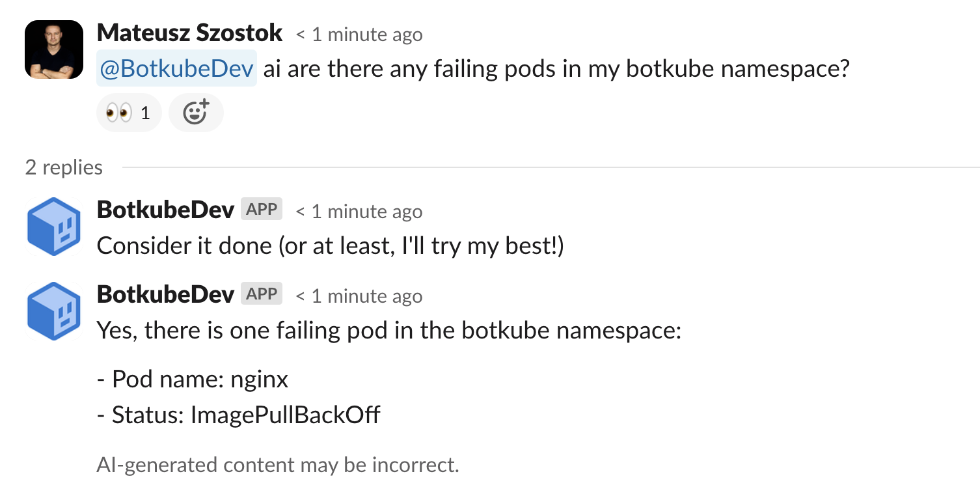The width and height of the screenshot is (980, 500).
Task: Click the second reply's timestamp link
Action: point(359,296)
